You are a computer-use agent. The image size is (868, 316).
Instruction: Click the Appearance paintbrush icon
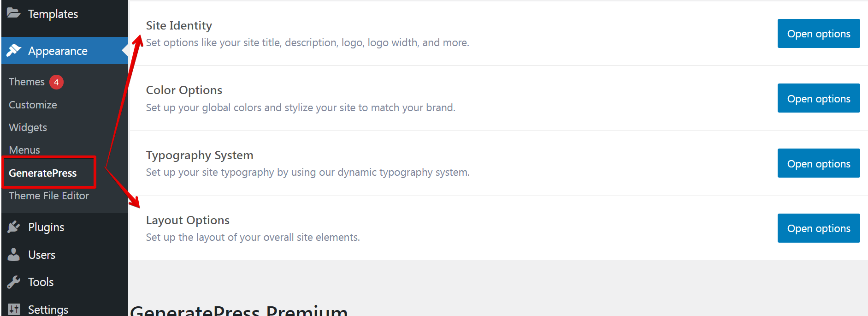(x=14, y=50)
